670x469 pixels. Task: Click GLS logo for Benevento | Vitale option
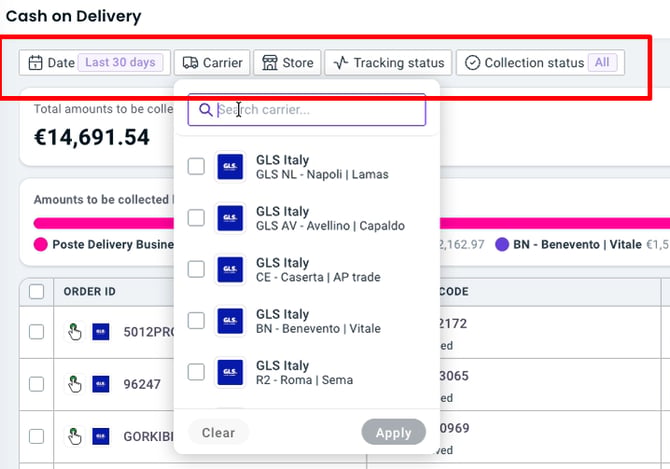(230, 321)
